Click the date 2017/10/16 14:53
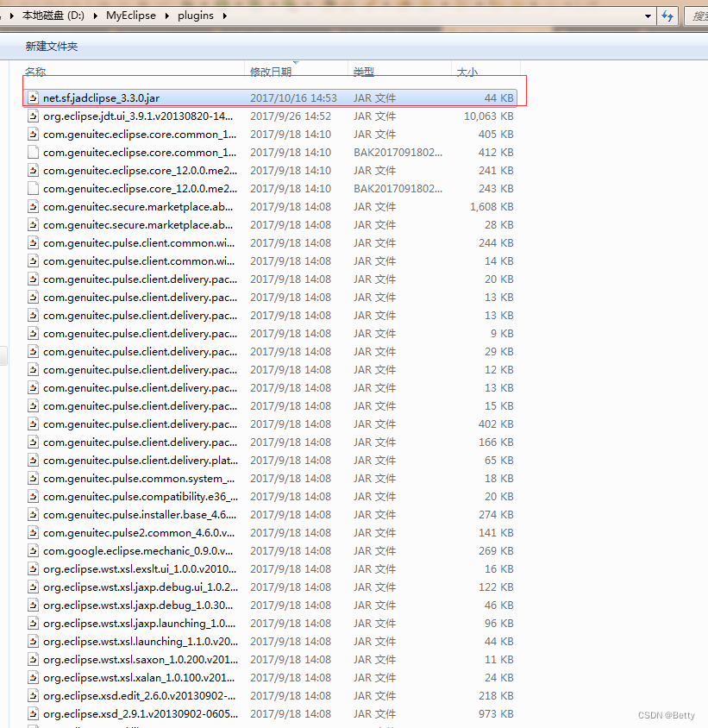This screenshot has width=708, height=728. click(x=293, y=98)
